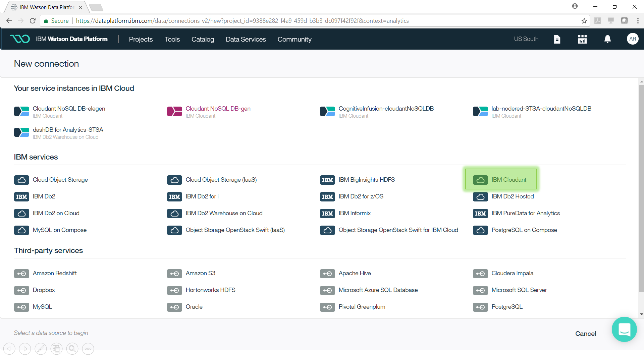Open the Chrome three-dot menu
Screen dimensions: 644x357
638,21
